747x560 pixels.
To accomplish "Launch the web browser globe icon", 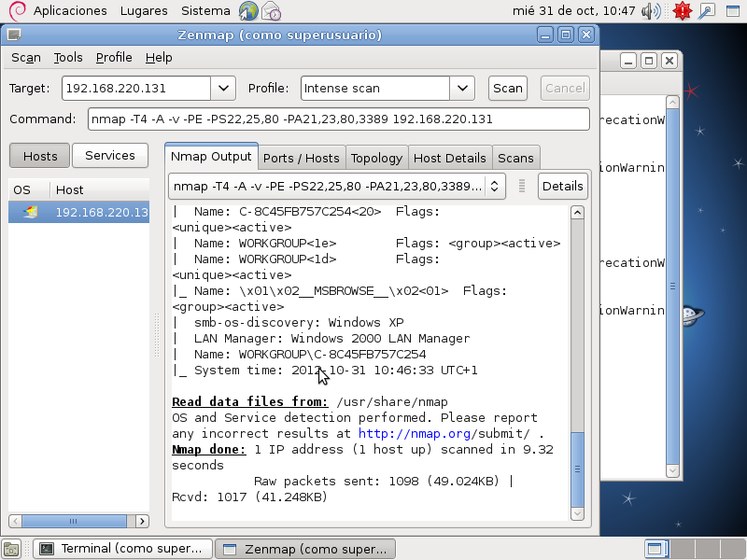I will (248, 11).
